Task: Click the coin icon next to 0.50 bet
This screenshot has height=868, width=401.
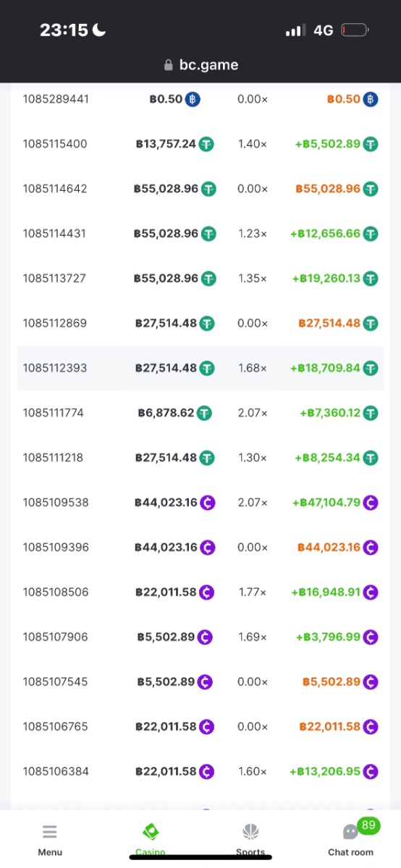Action: pos(193,99)
